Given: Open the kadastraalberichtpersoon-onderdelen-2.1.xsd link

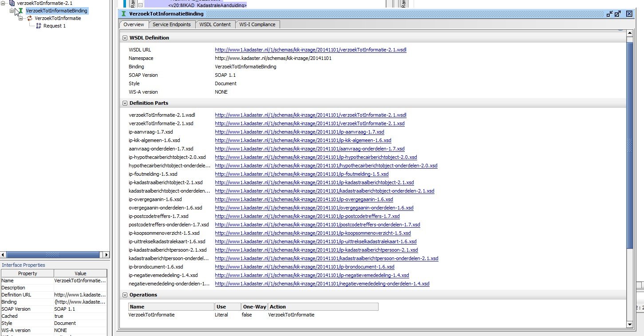Looking at the screenshot, I should (x=327, y=258).
